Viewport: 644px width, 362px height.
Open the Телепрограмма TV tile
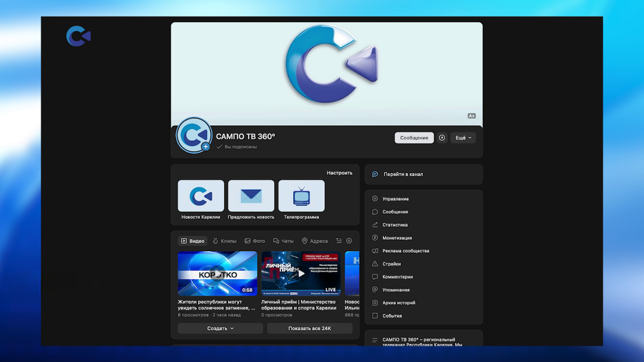coord(302,200)
